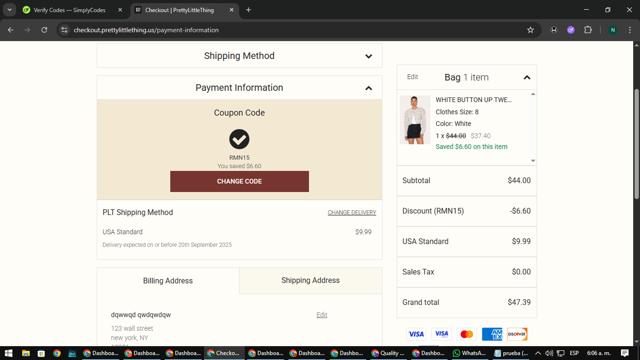Click the browser forward arrow
Image resolution: width=640 pixels, height=360 pixels.
pyautogui.click(x=27, y=30)
